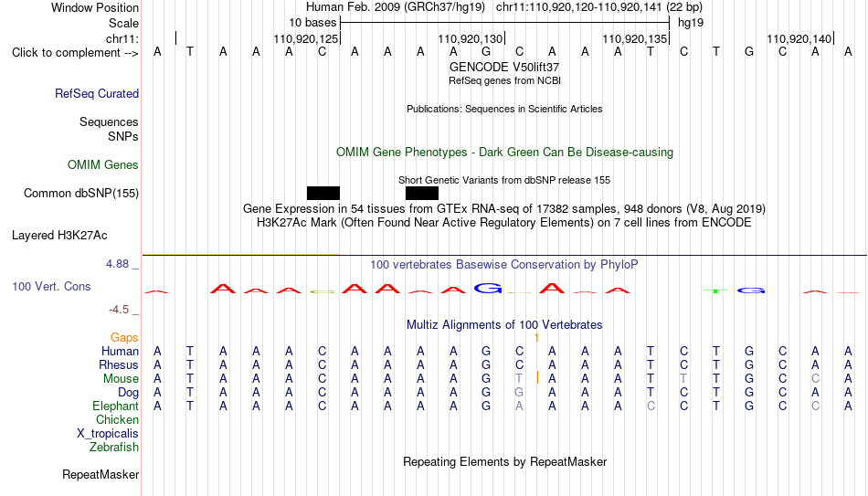Click the '10 bases' scale bar label
This screenshot has height=496, width=868.
[x=312, y=23]
